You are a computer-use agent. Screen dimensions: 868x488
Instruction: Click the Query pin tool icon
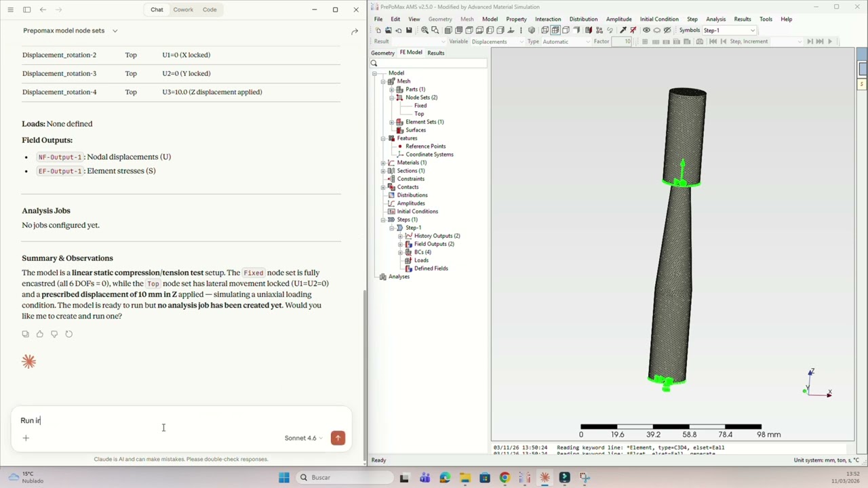[x=623, y=30]
